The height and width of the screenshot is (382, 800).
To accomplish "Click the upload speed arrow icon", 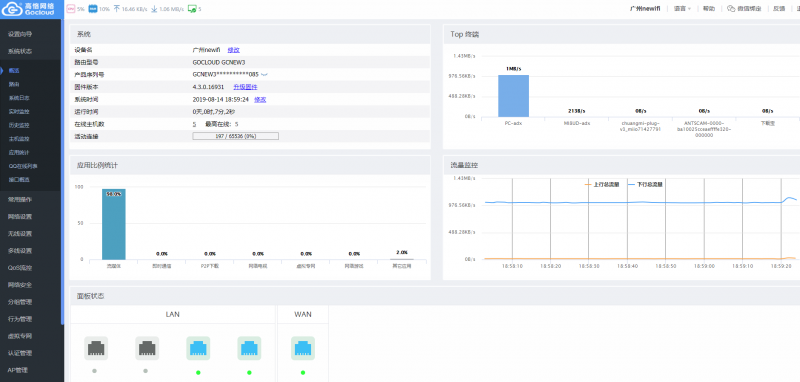I will point(116,9).
